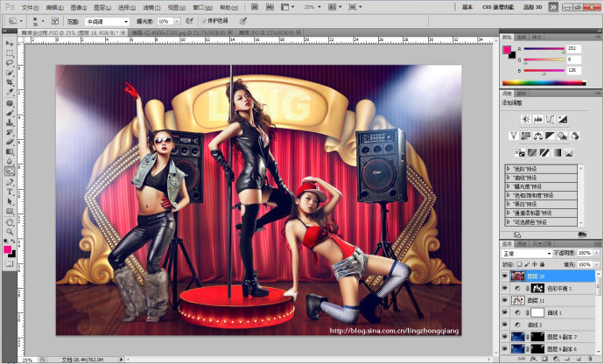The width and height of the screenshot is (604, 364).
Task: Open the Window menu (窗口)
Action: click(202, 7)
